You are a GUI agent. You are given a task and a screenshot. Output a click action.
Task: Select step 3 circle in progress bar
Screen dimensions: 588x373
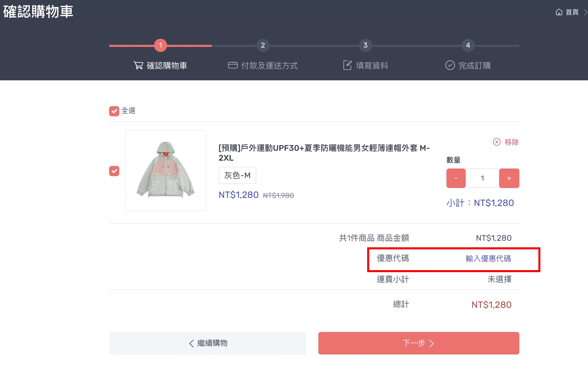click(365, 45)
